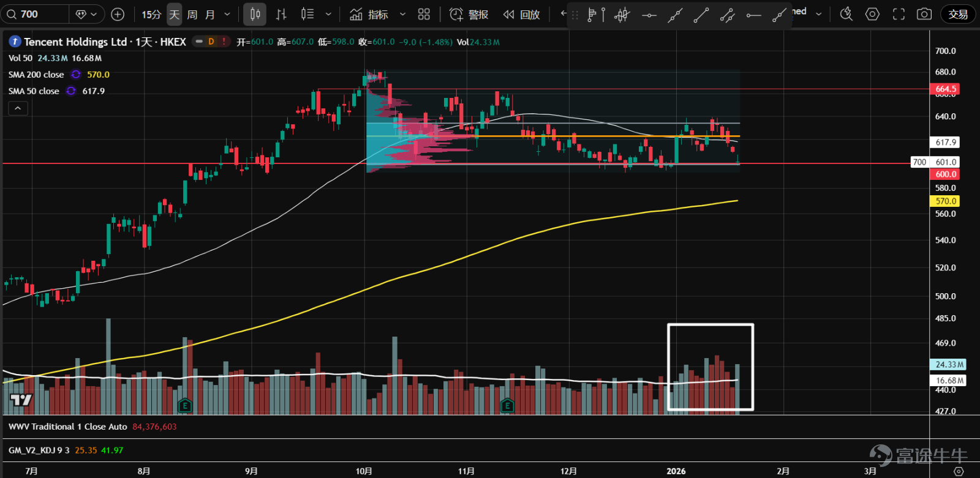Expand the timeframe interval dropdown arrow
Image resolution: width=980 pixels, height=478 pixels.
click(x=227, y=14)
